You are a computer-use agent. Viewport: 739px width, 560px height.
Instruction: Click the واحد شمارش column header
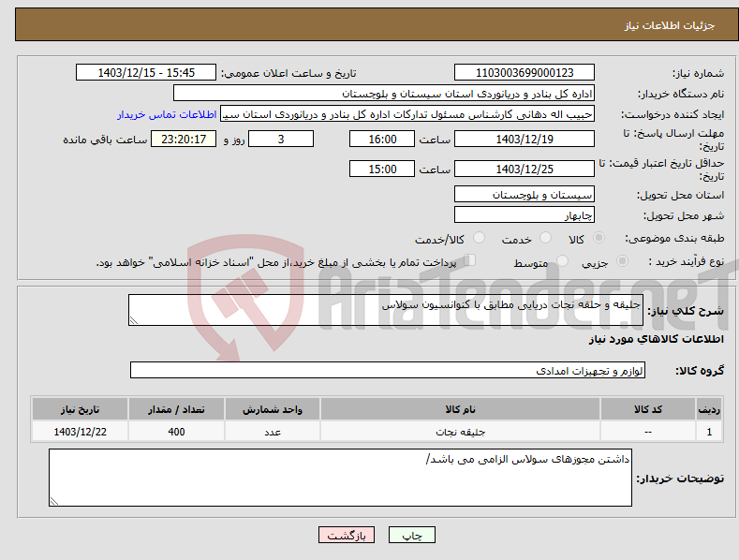(x=273, y=409)
